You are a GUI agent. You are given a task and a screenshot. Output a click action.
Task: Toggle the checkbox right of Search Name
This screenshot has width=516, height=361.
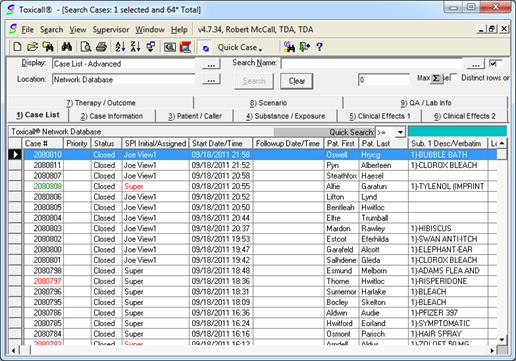click(x=493, y=63)
